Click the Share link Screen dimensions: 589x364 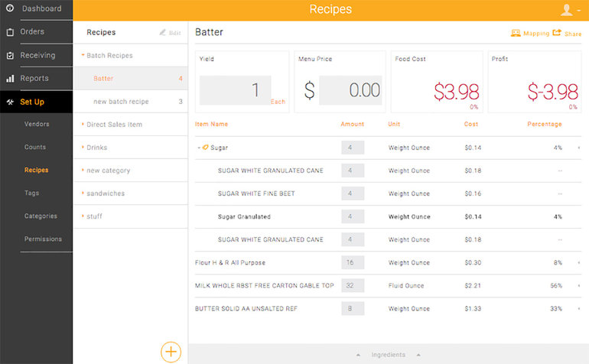point(573,34)
